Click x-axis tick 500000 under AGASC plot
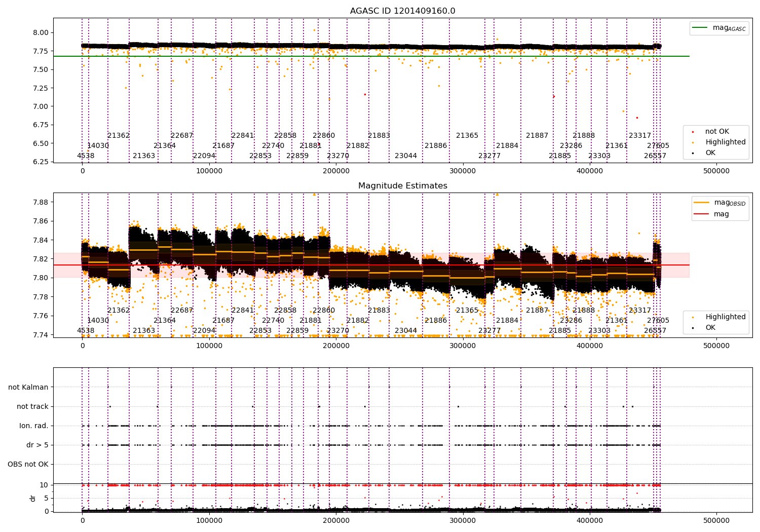760x532 pixels. point(716,171)
